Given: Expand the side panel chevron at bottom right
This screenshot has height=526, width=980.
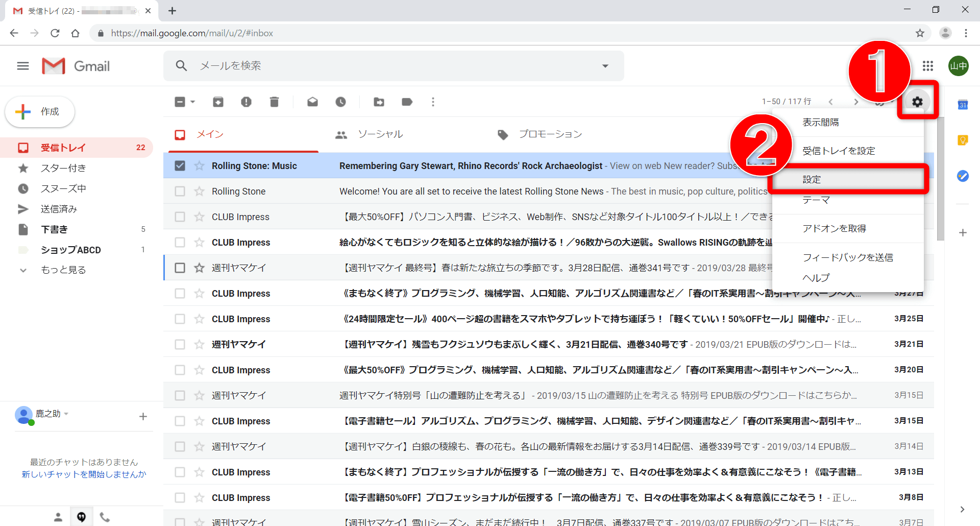Looking at the screenshot, I should pyautogui.click(x=962, y=509).
